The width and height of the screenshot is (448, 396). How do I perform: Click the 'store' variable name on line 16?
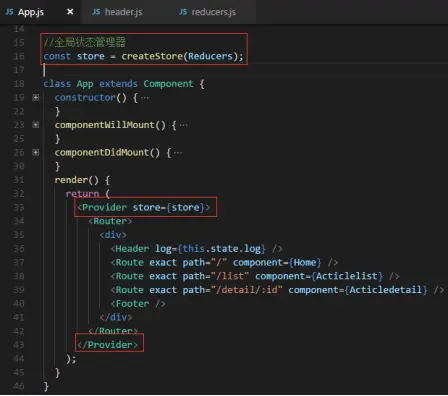click(x=91, y=56)
